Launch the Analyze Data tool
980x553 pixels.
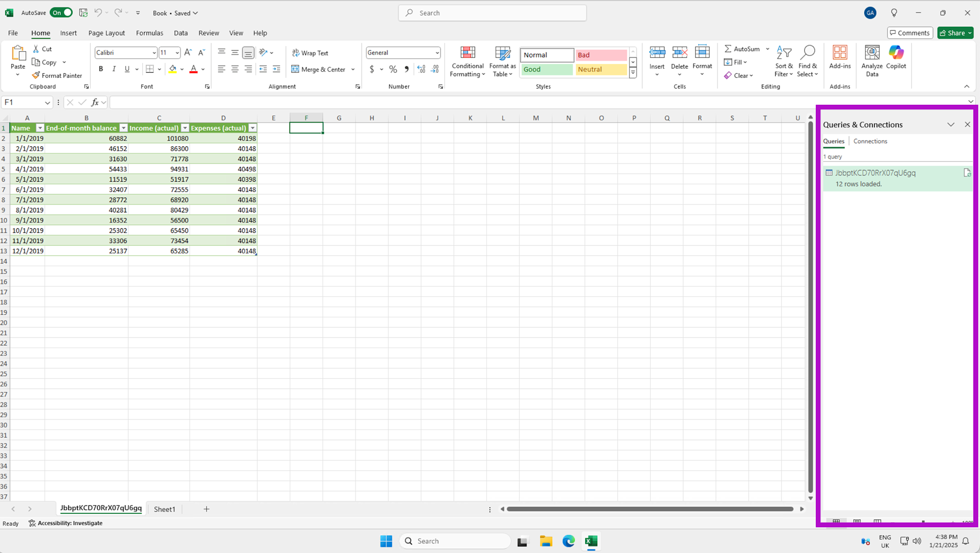point(872,61)
